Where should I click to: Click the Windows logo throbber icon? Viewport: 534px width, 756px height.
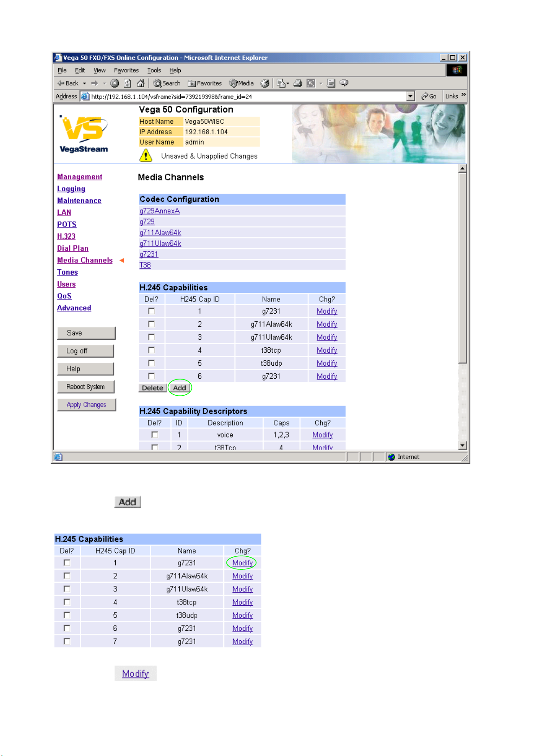click(x=456, y=70)
